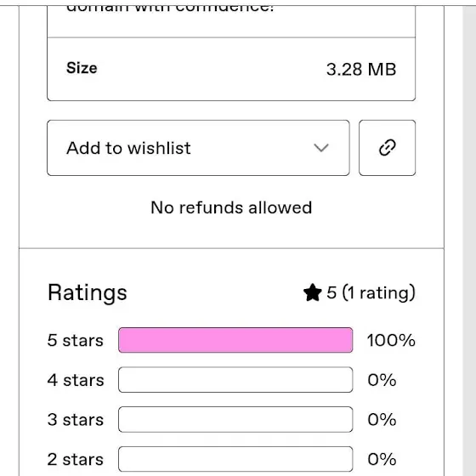This screenshot has width=476, height=476.
Task: Click the black star rating icon
Action: point(313,292)
